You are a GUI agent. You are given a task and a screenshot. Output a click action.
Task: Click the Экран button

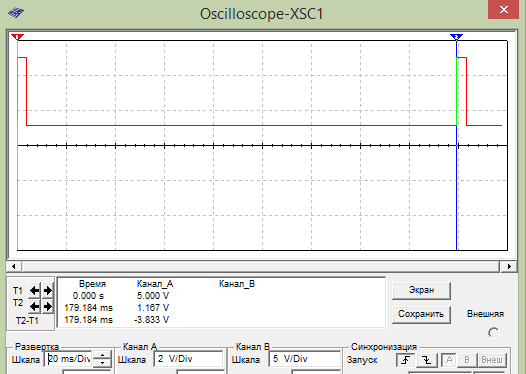pos(421,290)
